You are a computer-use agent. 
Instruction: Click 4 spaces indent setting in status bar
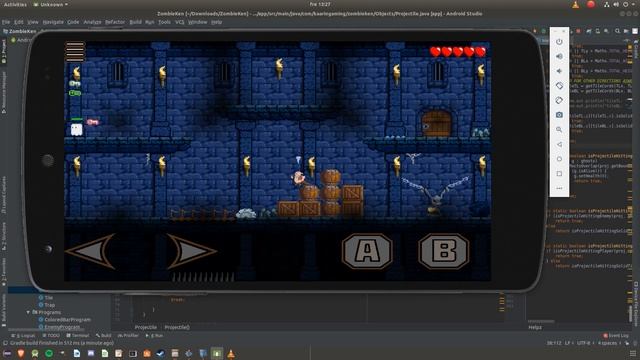click(608, 343)
